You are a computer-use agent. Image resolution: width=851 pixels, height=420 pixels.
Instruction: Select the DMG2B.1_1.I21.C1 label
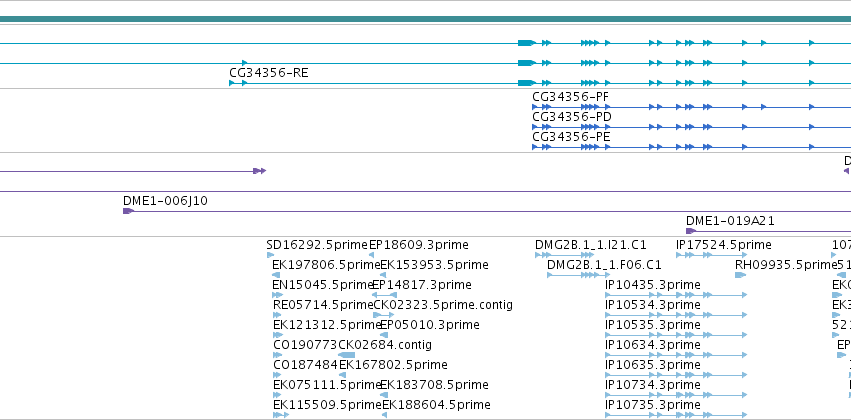tap(590, 245)
